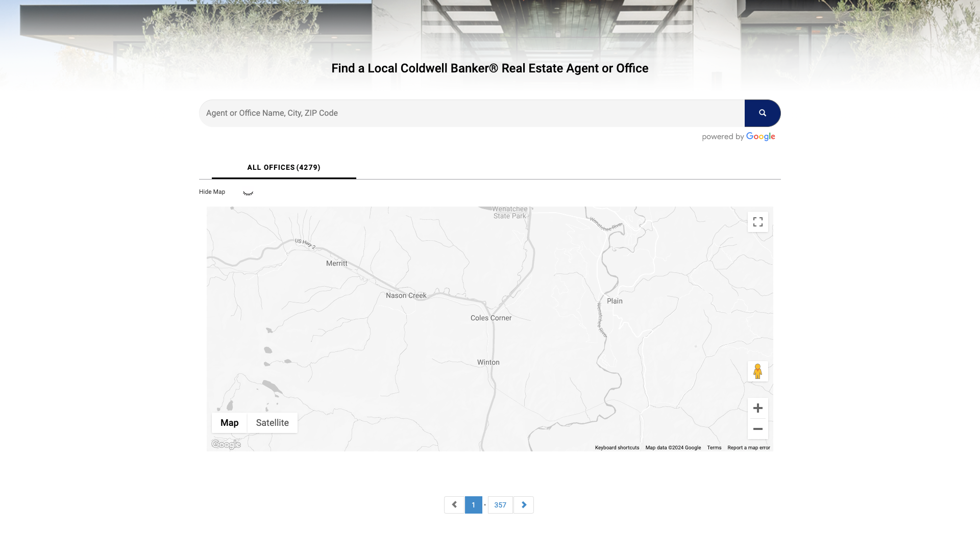
Task: Click the Coles Corner label on map
Action: coord(491,318)
